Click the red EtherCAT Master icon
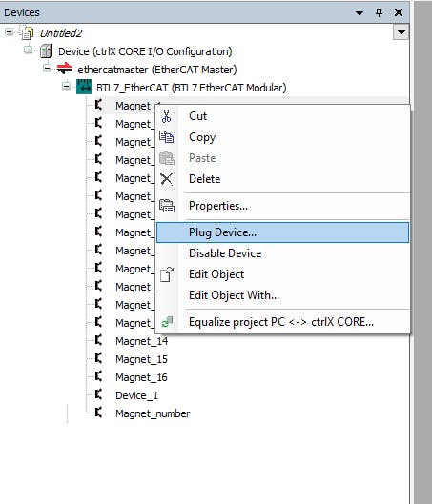Screen dimensions: 432x504 click(65, 69)
